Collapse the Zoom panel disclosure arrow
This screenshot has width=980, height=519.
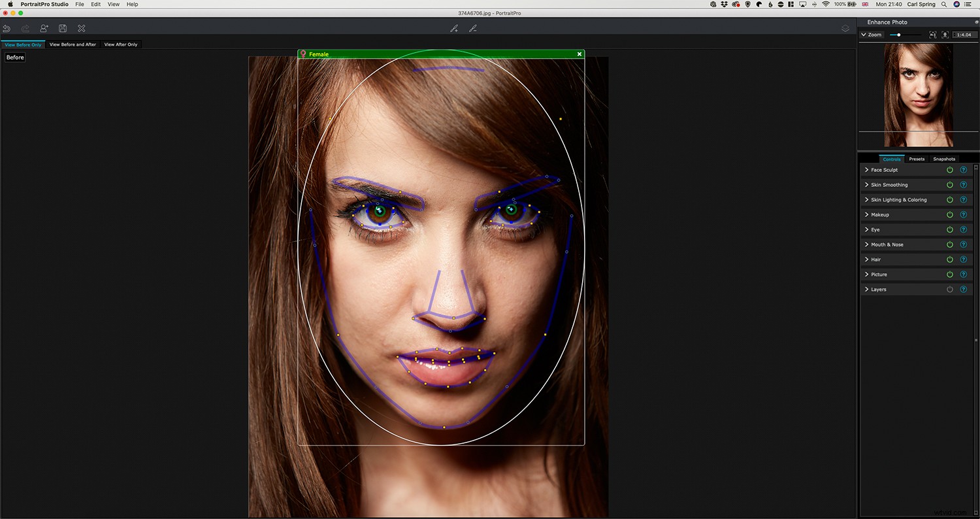point(864,35)
